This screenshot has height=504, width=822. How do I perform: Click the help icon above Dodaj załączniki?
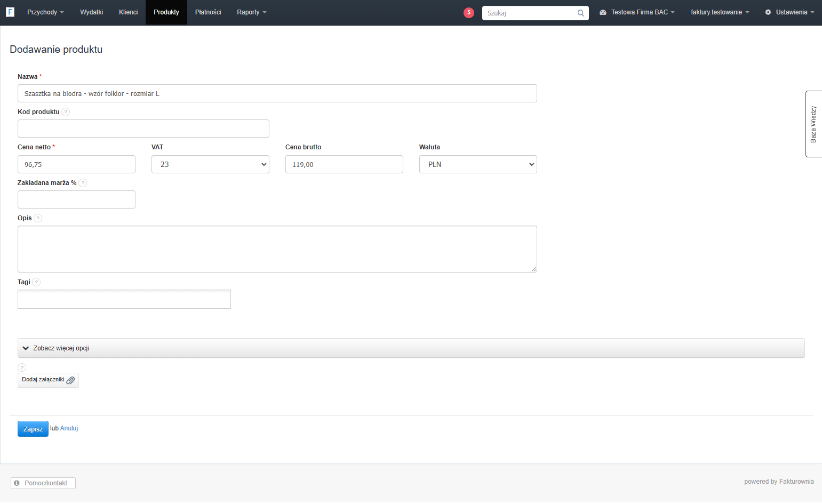point(22,367)
